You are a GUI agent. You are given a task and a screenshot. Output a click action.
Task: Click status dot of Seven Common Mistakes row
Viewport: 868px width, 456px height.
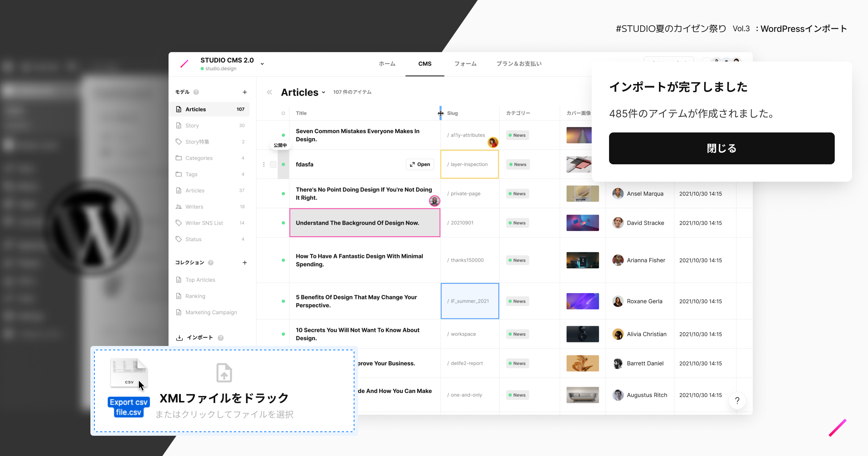(283, 135)
